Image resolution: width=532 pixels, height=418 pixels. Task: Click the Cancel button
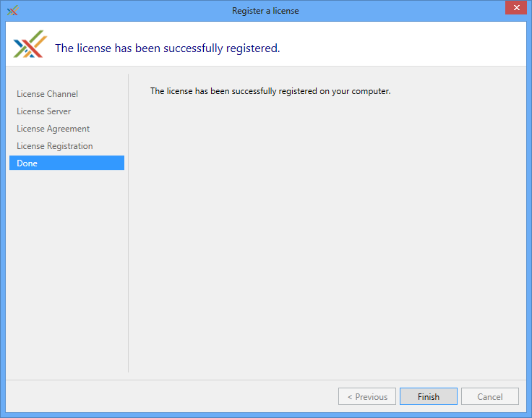point(489,396)
